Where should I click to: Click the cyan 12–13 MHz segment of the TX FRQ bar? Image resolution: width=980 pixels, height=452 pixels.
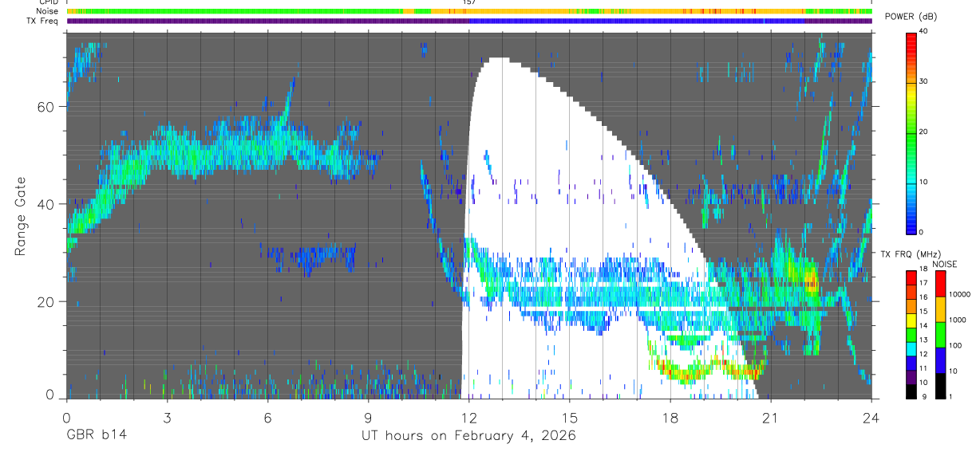coord(911,348)
